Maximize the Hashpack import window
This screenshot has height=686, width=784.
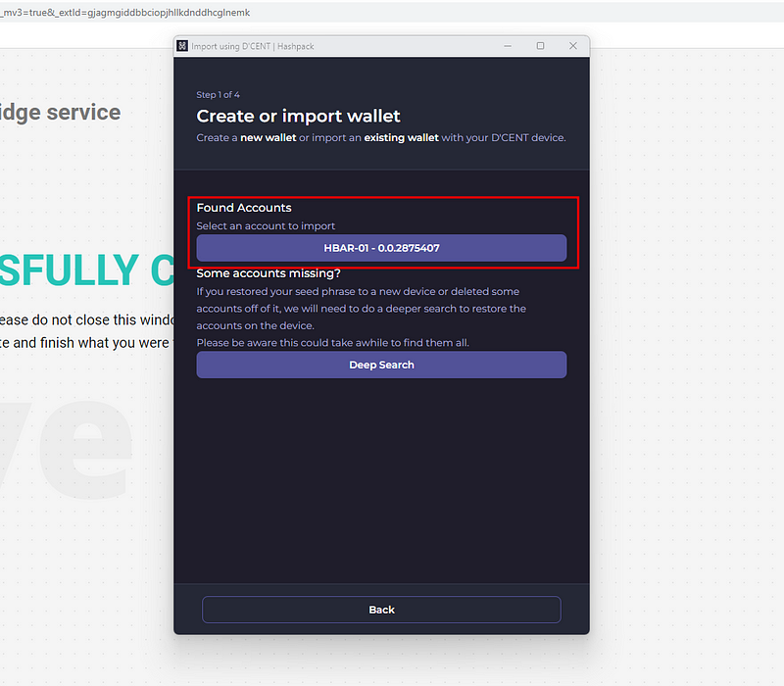pos(540,46)
